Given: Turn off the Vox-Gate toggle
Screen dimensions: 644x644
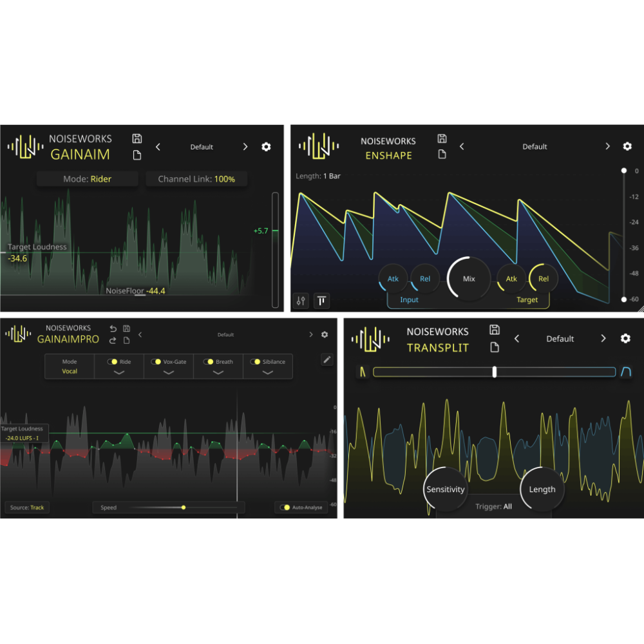Looking at the screenshot, I should click(155, 361).
